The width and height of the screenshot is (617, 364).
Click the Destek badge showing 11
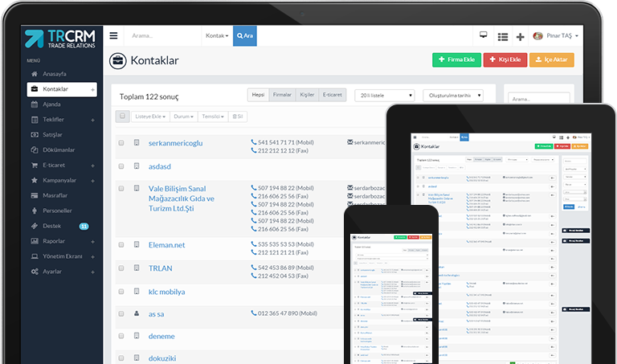click(x=84, y=227)
